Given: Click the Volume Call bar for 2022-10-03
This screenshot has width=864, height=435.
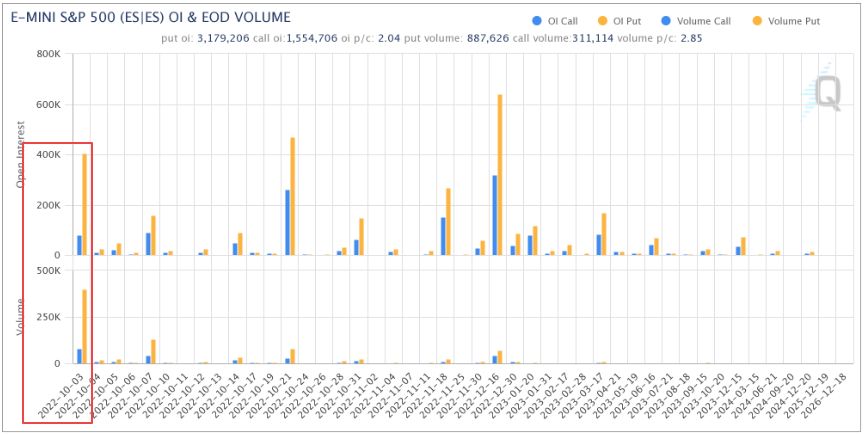Looking at the screenshot, I should [x=79, y=357].
